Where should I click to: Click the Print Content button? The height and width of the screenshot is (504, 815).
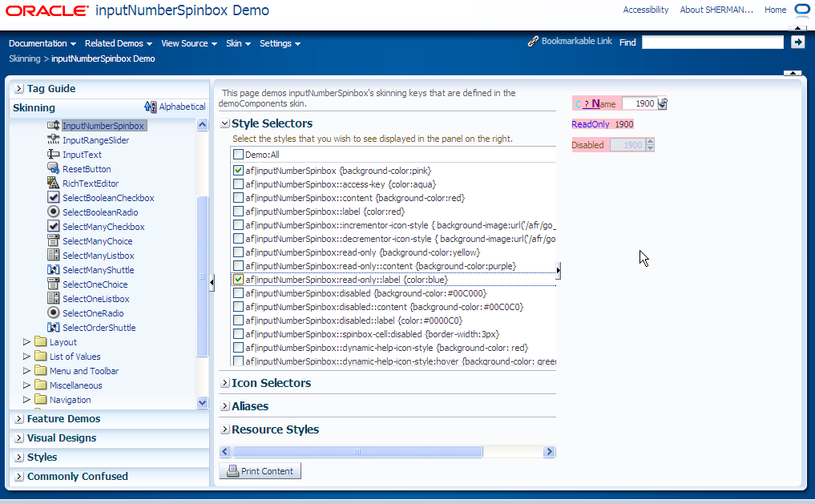(260, 470)
